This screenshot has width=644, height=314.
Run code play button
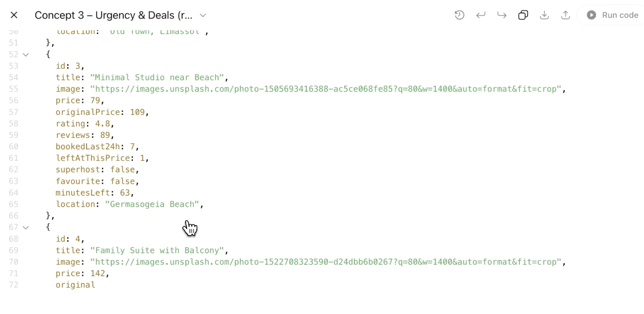click(612, 15)
